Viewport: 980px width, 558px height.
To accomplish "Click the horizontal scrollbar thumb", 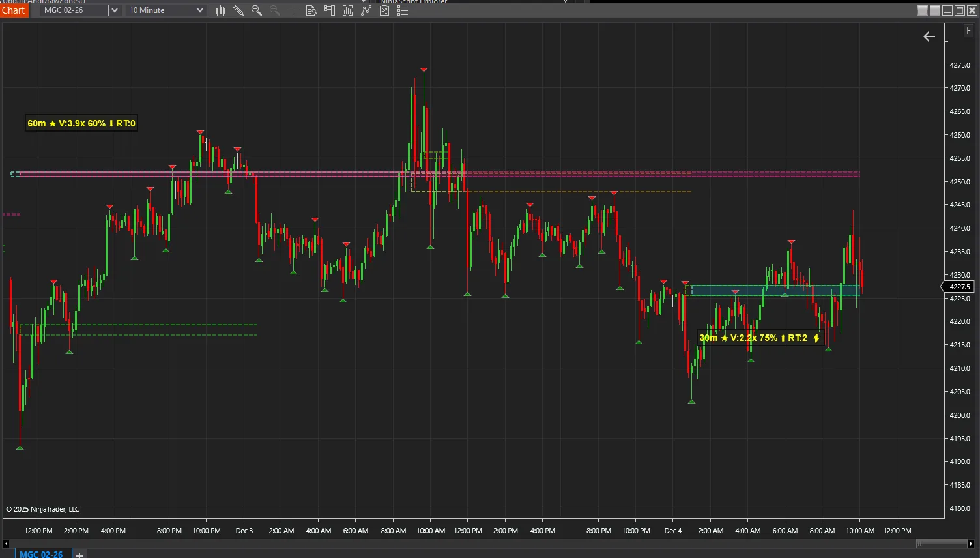I will [x=942, y=544].
